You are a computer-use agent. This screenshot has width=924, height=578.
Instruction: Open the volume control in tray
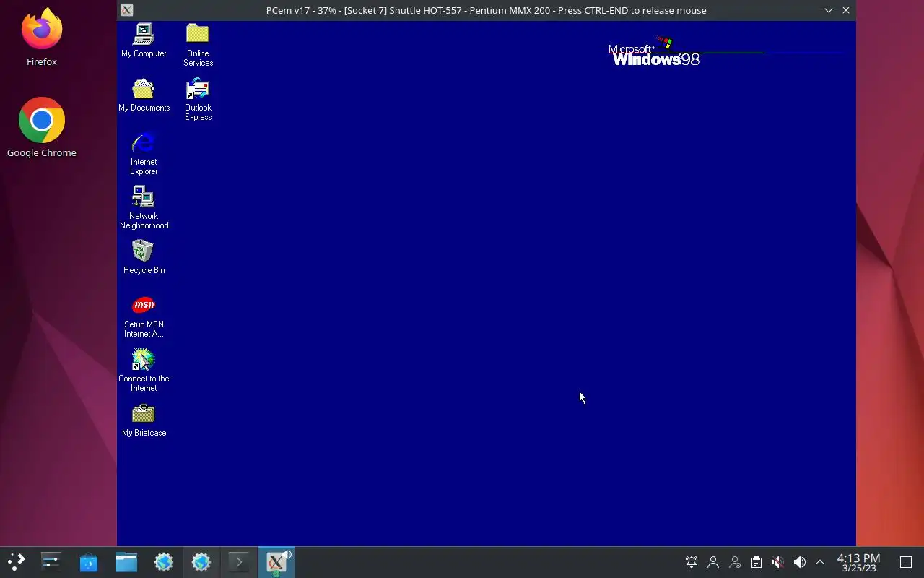click(x=799, y=562)
